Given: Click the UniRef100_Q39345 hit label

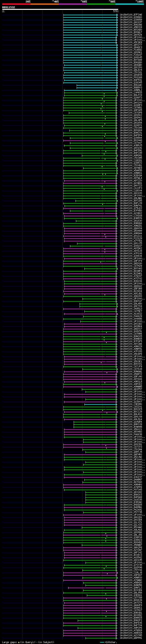Looking at the screenshot, I should click(131, 82).
